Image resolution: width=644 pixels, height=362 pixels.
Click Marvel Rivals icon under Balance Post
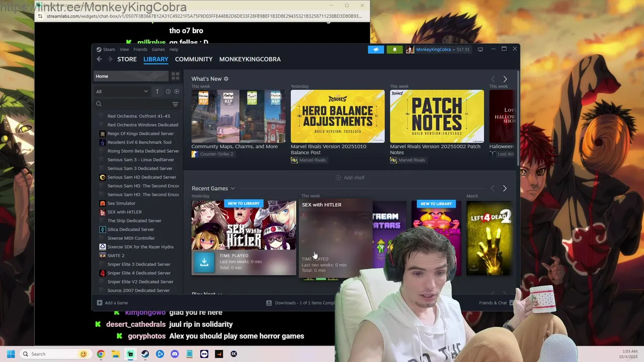pos(294,160)
